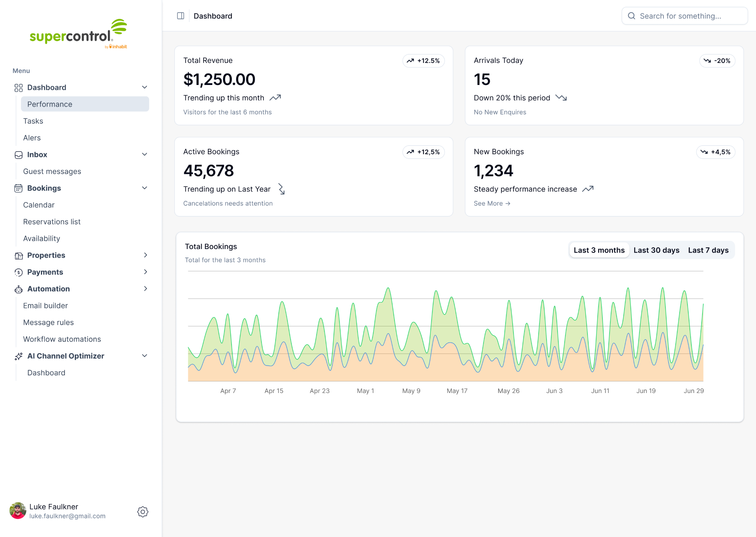Image resolution: width=756 pixels, height=537 pixels.
Task: Click the Inbox tray icon
Action: tap(19, 155)
